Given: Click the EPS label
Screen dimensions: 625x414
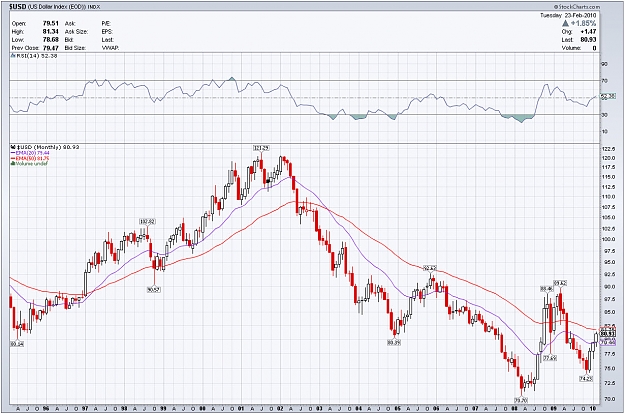Looking at the screenshot, I should (107, 31).
